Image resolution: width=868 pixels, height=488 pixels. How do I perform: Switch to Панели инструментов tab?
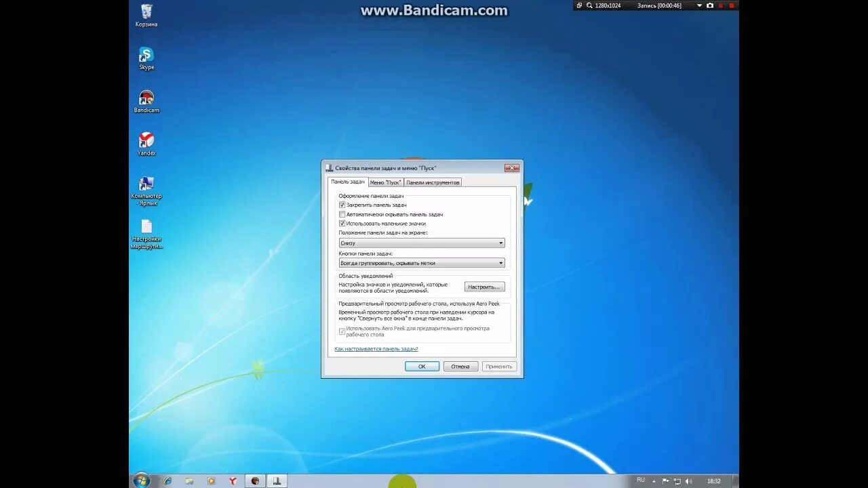click(x=433, y=182)
